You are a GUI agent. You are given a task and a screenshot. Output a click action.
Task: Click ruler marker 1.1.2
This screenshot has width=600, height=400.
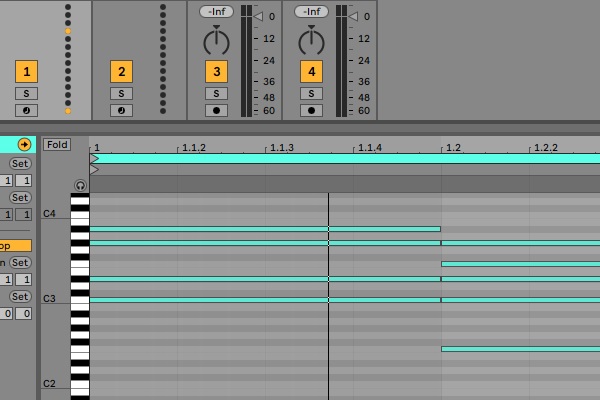194,148
